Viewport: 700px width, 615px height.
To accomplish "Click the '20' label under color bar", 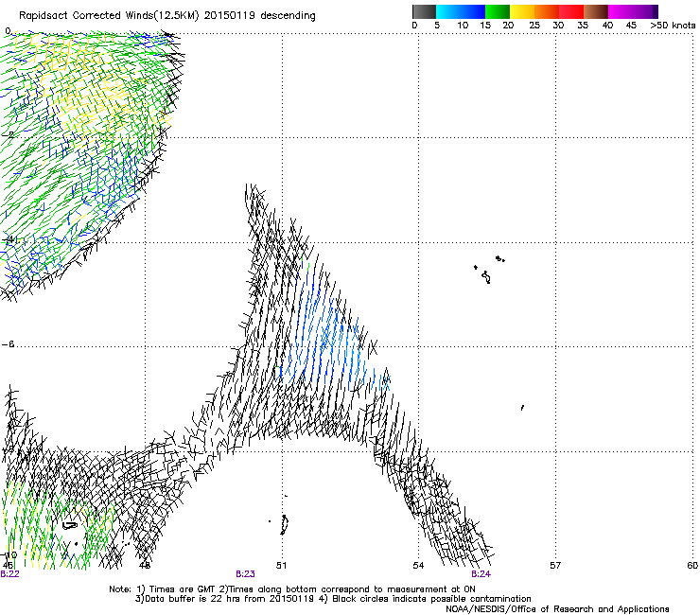I will (x=508, y=26).
